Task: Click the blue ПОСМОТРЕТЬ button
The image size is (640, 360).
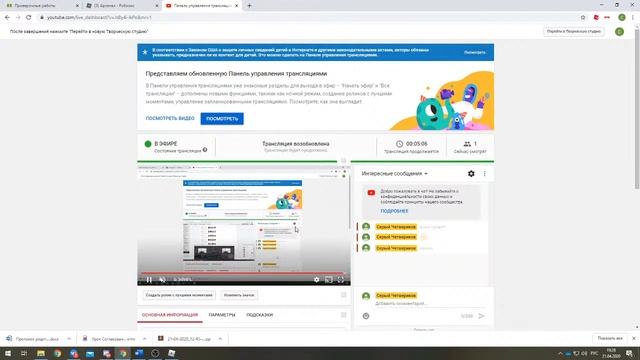Action: point(222,119)
